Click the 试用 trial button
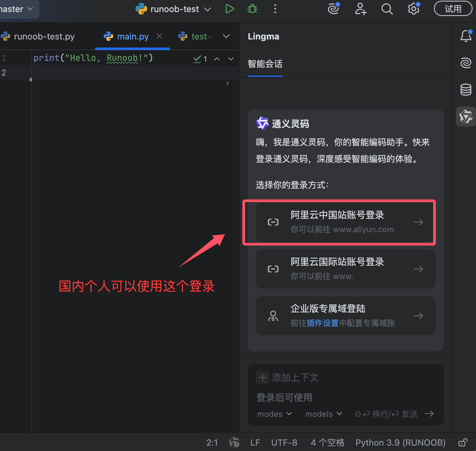This screenshot has width=476, height=451. click(x=453, y=9)
